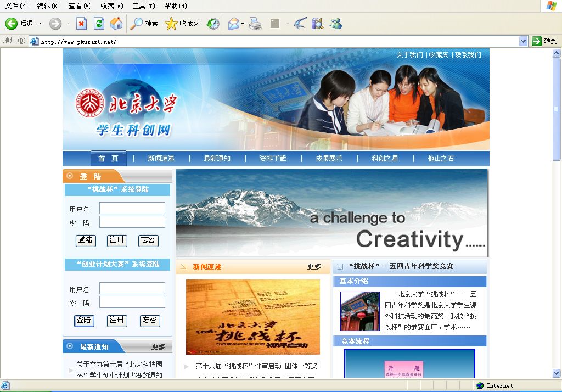
Task: Click the Peking University red seal logo
Action: click(x=89, y=103)
